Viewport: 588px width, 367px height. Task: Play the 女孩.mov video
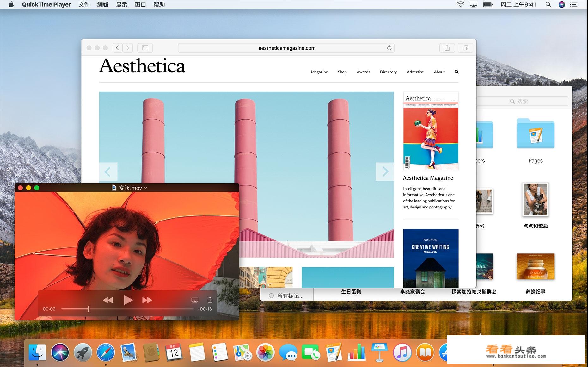(128, 300)
